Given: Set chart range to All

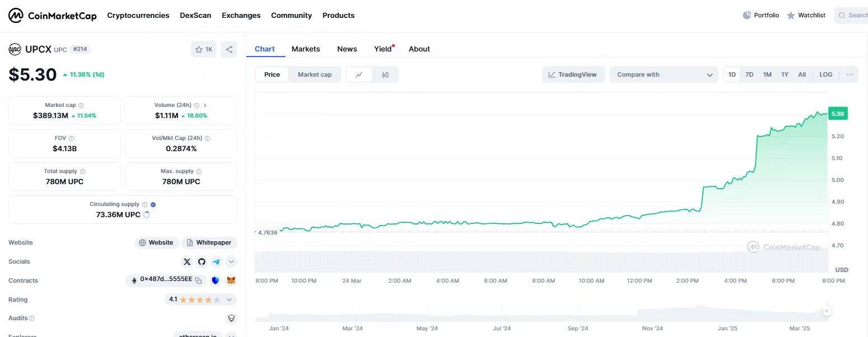Looking at the screenshot, I should pos(802,74).
